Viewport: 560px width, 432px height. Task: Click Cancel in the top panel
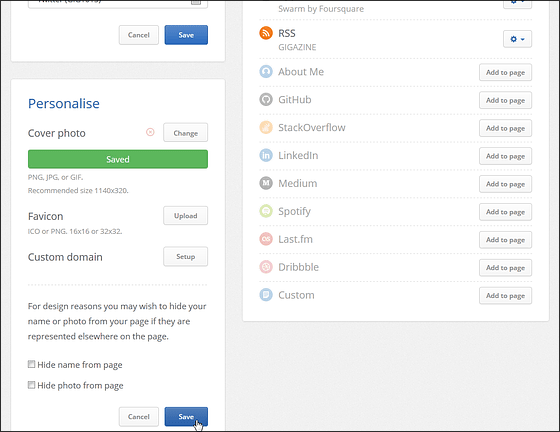139,35
